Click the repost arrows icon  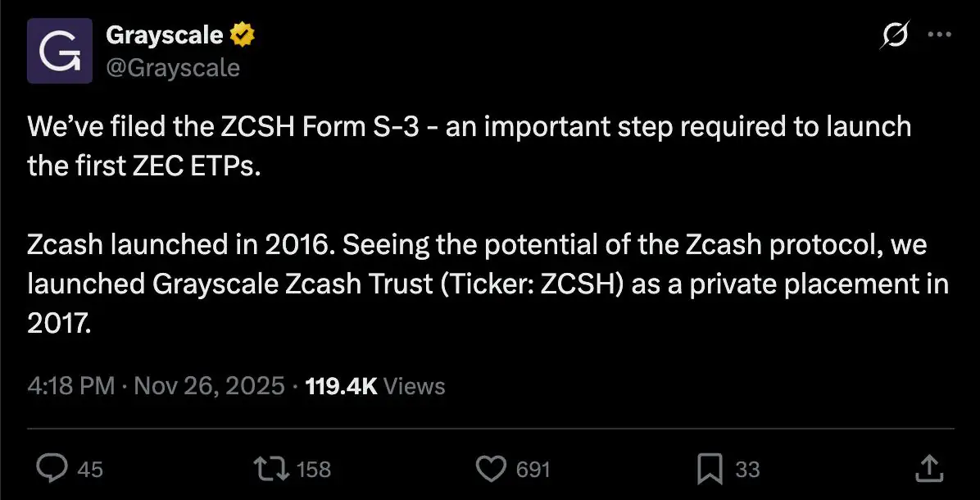click(273, 469)
